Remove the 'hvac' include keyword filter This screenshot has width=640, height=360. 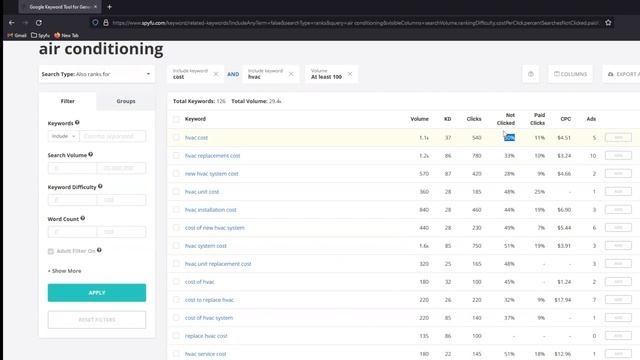point(291,74)
